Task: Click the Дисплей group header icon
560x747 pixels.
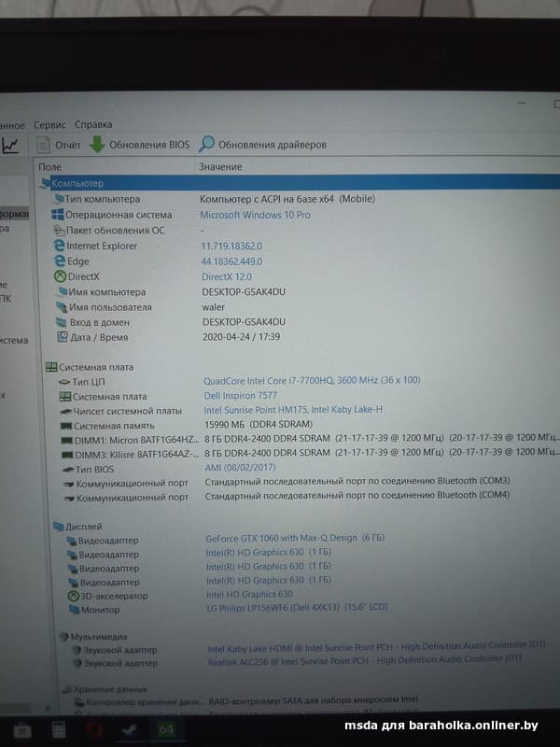Action: (58, 527)
